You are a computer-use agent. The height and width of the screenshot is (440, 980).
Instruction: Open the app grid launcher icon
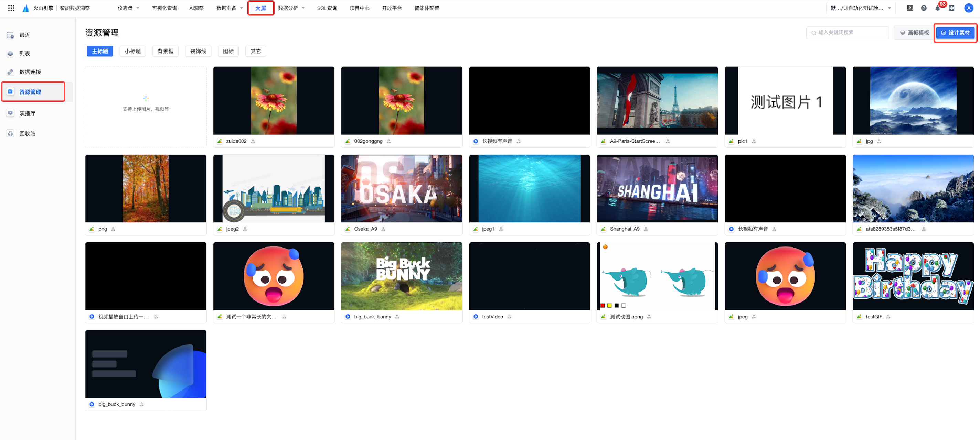(11, 8)
